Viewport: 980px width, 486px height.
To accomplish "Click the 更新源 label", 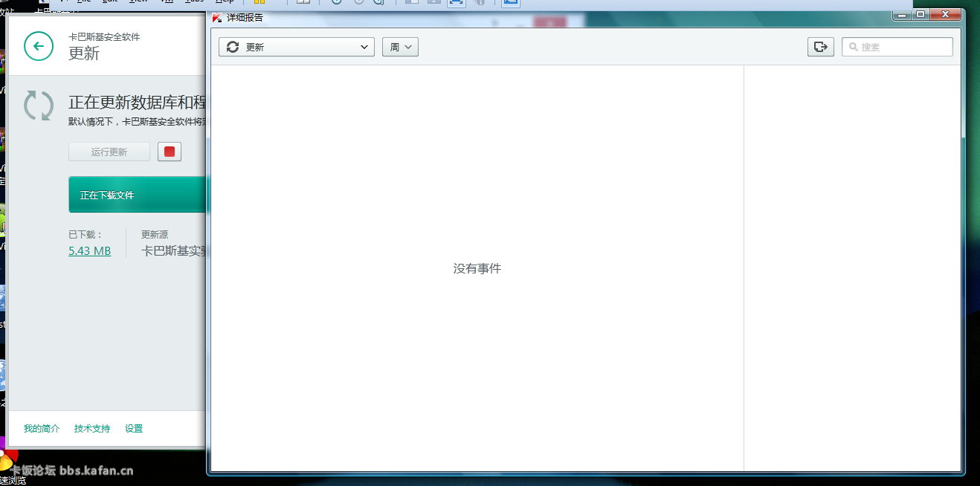I will (x=155, y=234).
